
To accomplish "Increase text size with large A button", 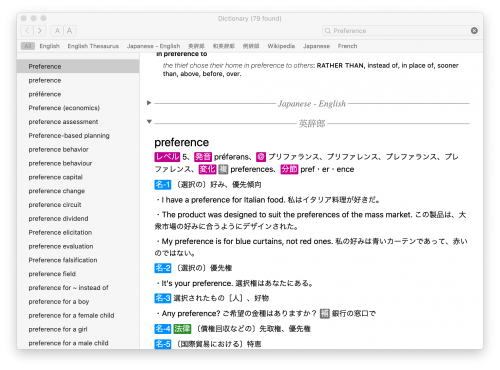I will 70,31.
